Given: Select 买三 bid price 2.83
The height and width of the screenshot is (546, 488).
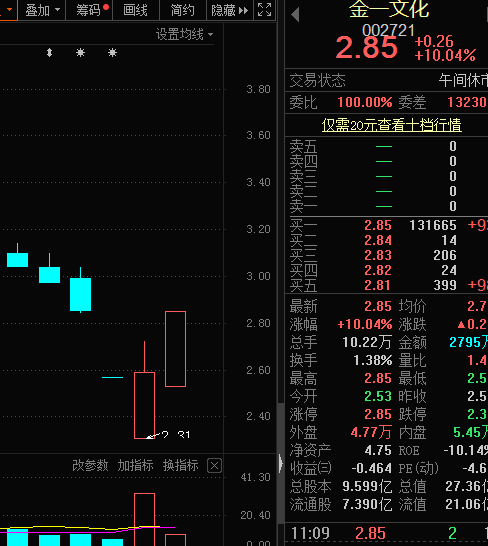Looking at the screenshot, I should [x=378, y=255].
